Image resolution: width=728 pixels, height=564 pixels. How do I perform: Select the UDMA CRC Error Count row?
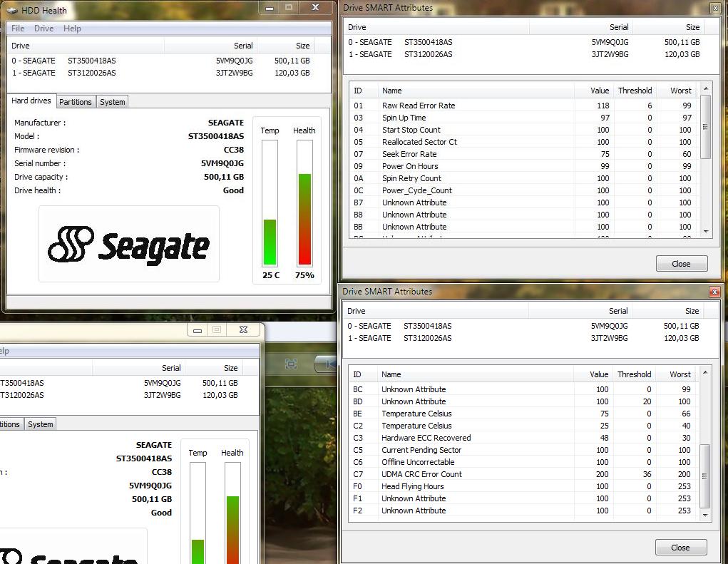(523, 474)
